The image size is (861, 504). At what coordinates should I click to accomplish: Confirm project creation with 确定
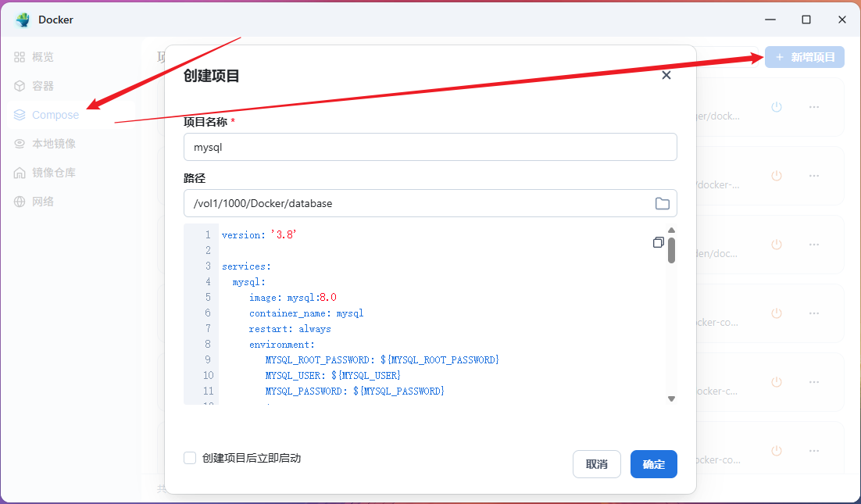pos(653,463)
